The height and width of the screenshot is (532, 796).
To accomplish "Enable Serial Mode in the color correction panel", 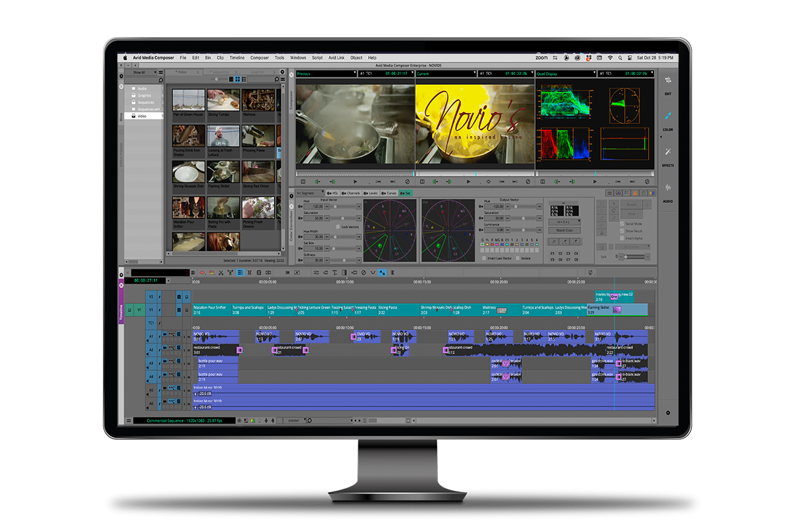I will 622,223.
